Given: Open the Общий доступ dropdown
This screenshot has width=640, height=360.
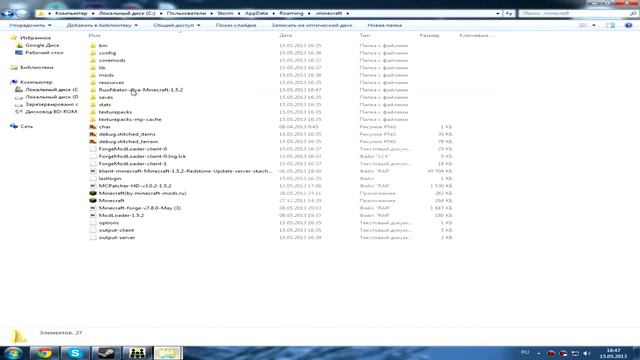Looking at the screenshot, I should [x=177, y=25].
